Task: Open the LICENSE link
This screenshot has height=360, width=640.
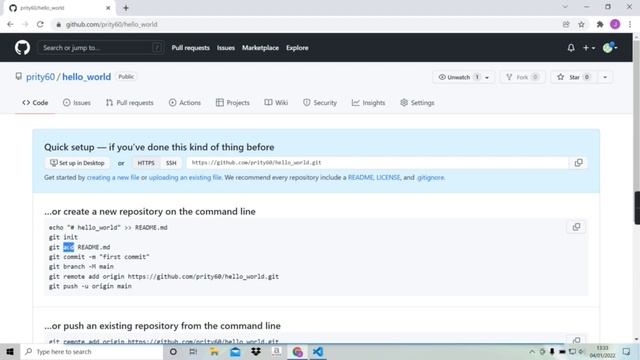Action: (388, 178)
